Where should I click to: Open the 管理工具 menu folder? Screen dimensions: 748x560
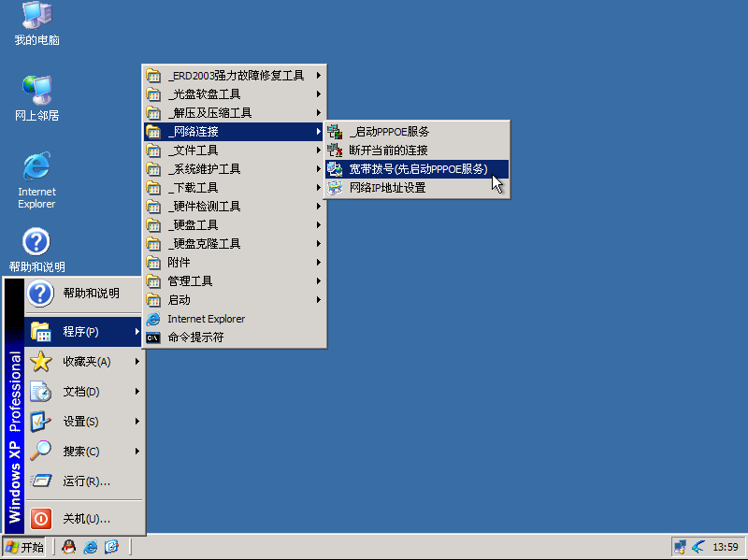click(x=235, y=281)
